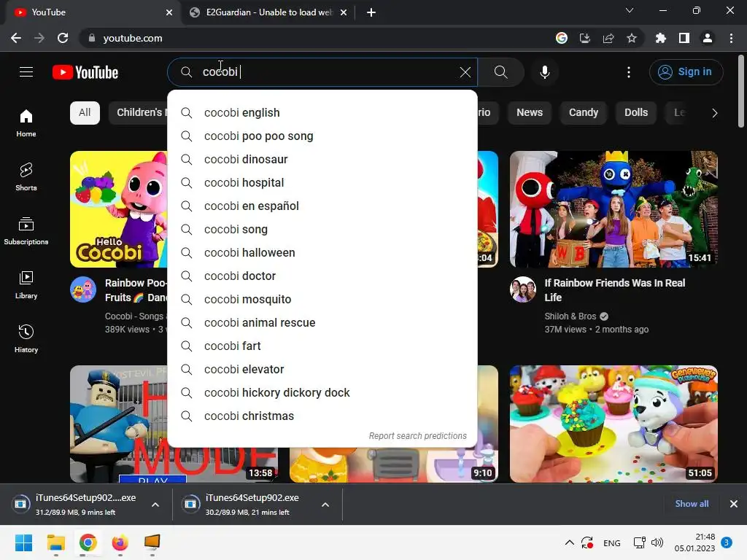
Task: Choose the suggestion cocobi poo poo song
Action: tap(322, 136)
